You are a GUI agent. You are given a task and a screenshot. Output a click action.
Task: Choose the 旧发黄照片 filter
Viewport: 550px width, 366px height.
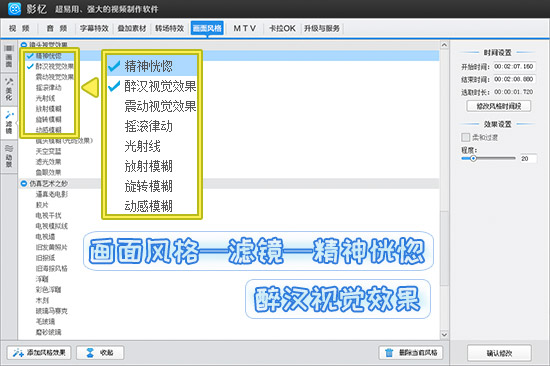pos(52,247)
